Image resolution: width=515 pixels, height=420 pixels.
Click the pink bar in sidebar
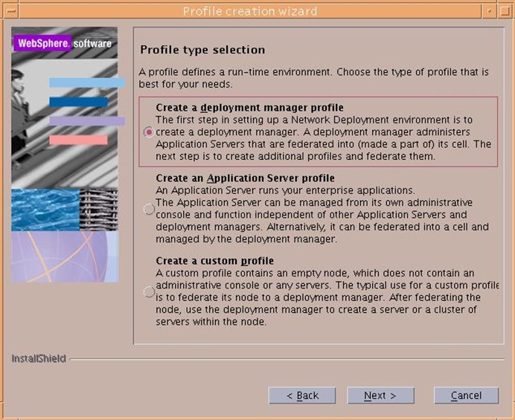pos(78,140)
